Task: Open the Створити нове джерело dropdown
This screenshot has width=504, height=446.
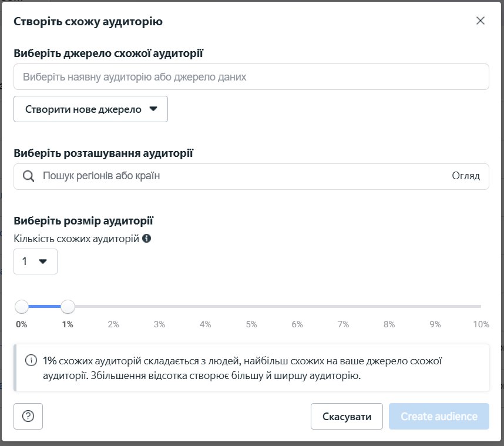Action: tap(90, 109)
